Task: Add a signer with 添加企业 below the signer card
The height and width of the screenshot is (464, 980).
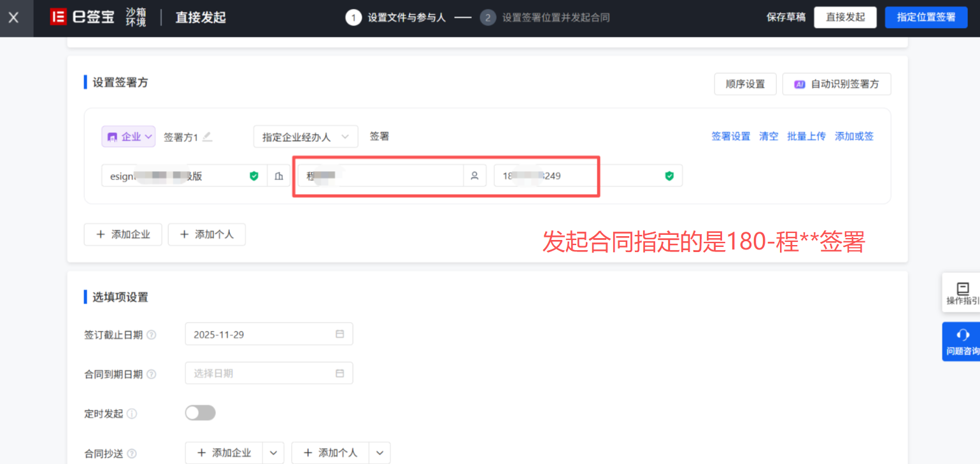Action: click(123, 234)
